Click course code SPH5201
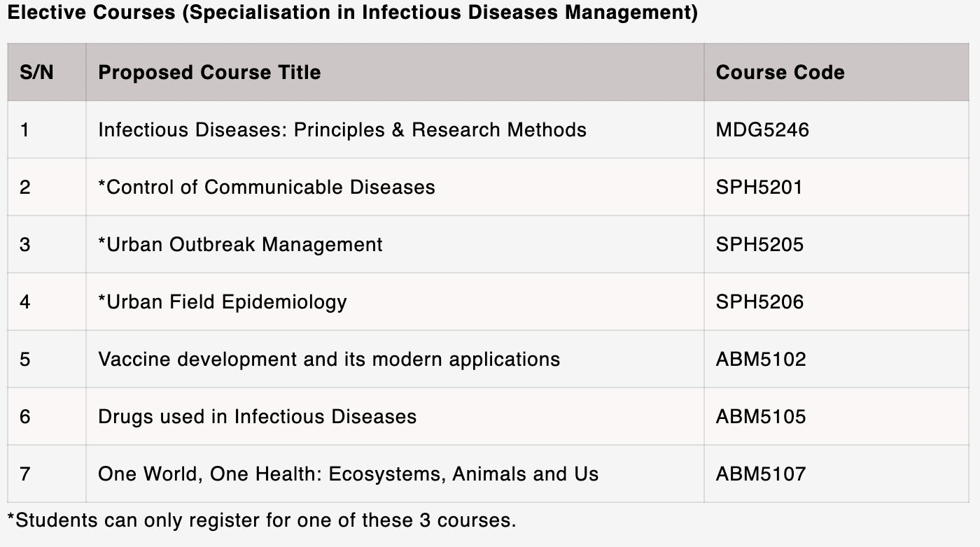The width and height of the screenshot is (980, 547). (759, 187)
